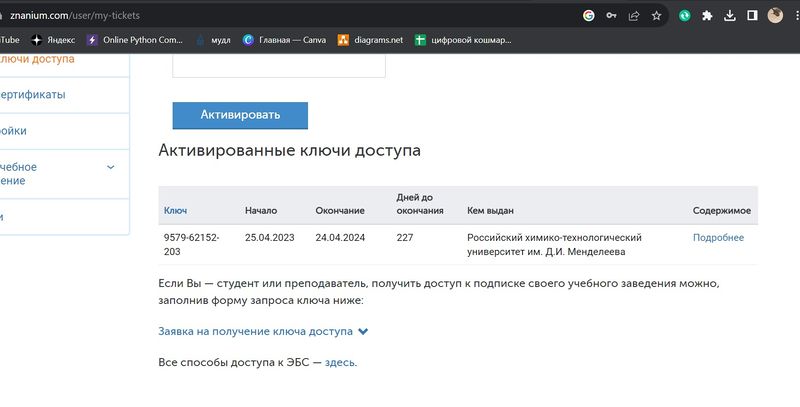Open saved passwords key icon
The height and width of the screenshot is (407, 800).
[x=611, y=16]
